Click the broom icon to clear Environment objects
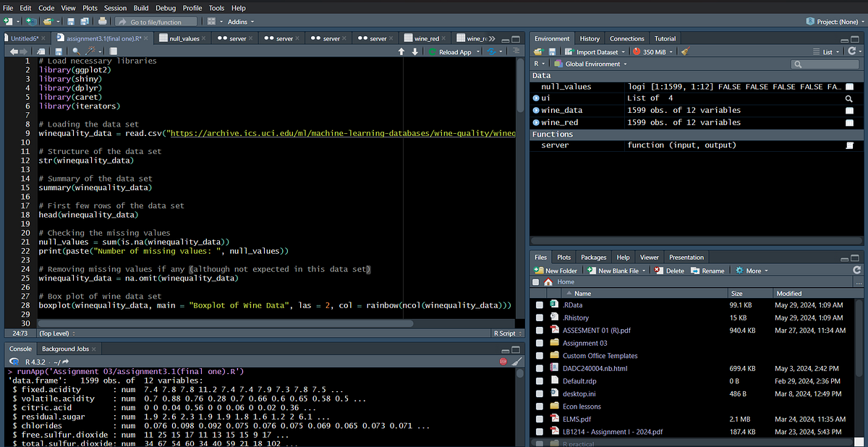 click(685, 51)
